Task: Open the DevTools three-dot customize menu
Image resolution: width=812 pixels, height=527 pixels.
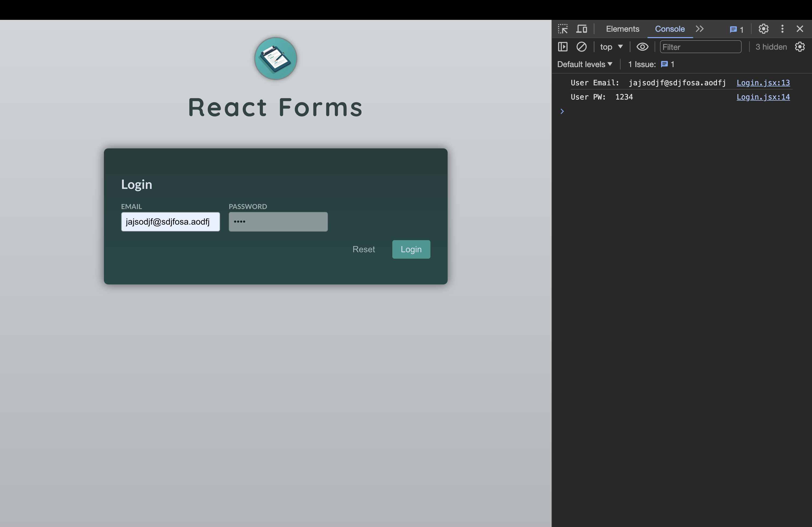Action: 782,29
